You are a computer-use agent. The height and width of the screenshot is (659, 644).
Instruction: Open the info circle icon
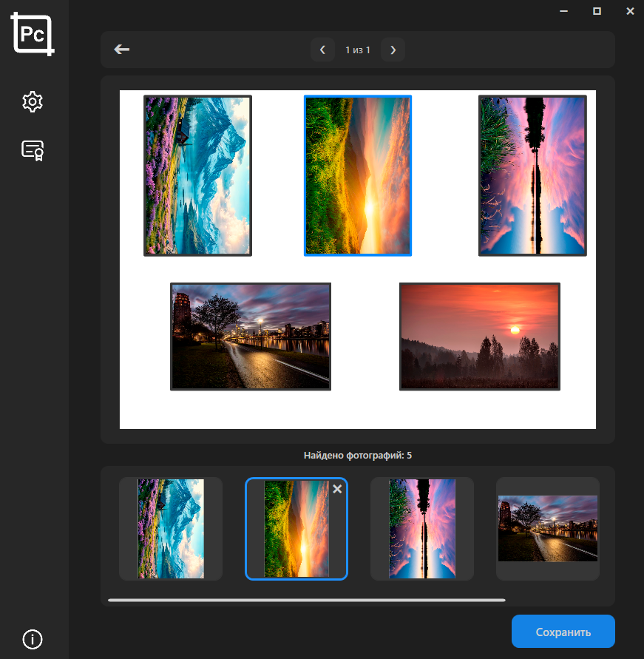(33, 639)
